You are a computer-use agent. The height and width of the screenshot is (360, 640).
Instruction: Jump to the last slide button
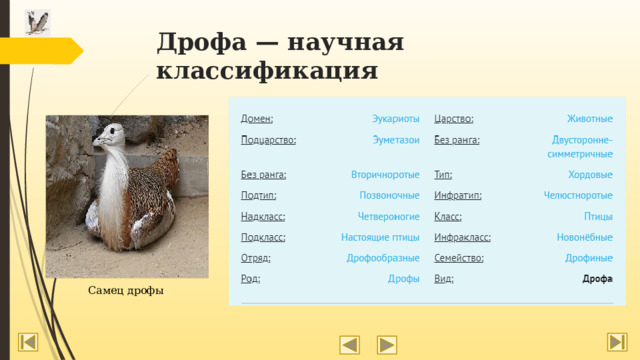(617, 342)
